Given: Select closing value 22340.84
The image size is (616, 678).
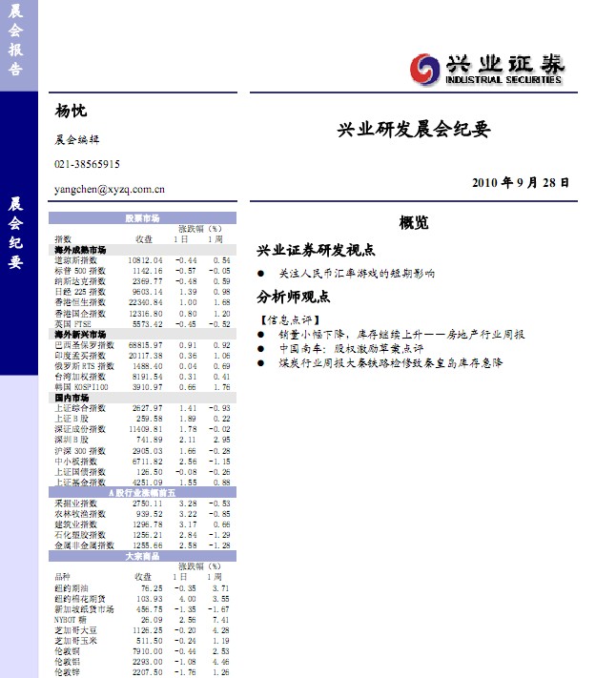Looking at the screenshot, I should tap(145, 302).
